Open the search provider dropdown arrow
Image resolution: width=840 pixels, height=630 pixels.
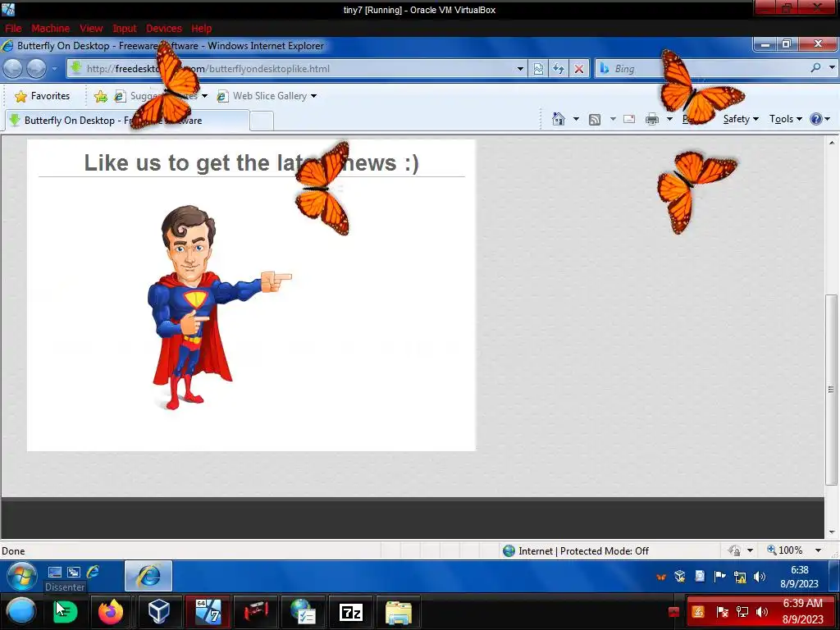pyautogui.click(x=832, y=68)
